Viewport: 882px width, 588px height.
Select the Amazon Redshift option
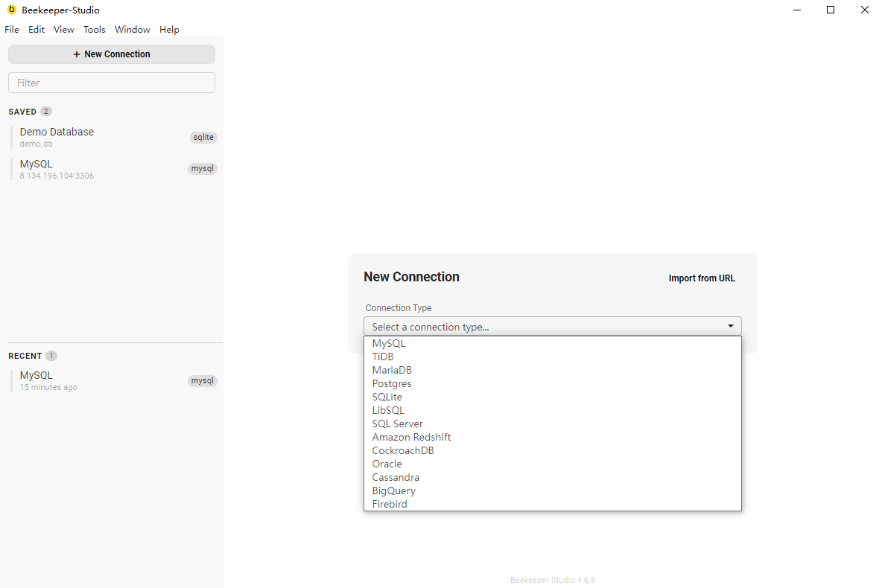click(x=411, y=438)
